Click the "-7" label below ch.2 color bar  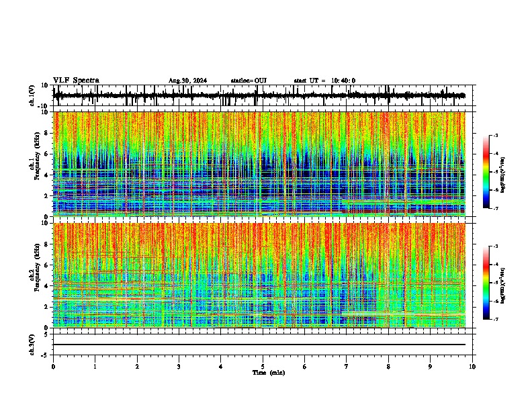click(x=495, y=319)
